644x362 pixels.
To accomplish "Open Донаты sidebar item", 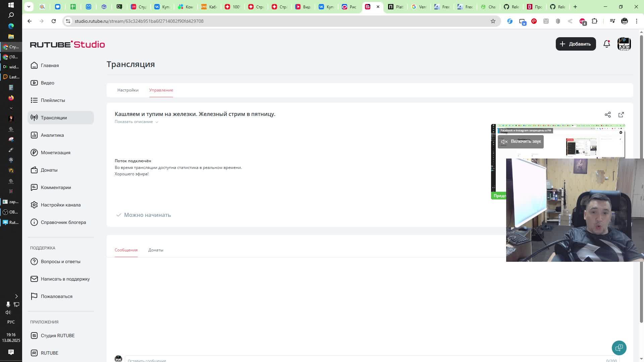I will (49, 170).
